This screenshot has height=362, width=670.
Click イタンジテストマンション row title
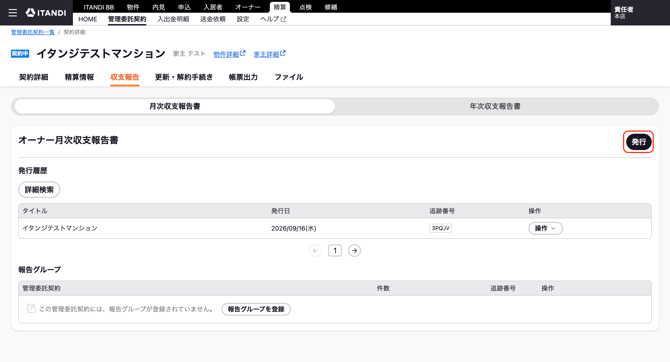[60, 228]
